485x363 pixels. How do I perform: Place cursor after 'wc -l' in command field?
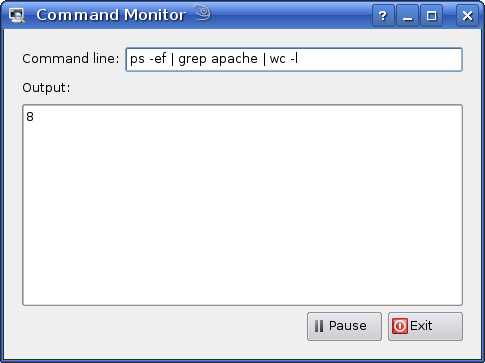click(299, 59)
